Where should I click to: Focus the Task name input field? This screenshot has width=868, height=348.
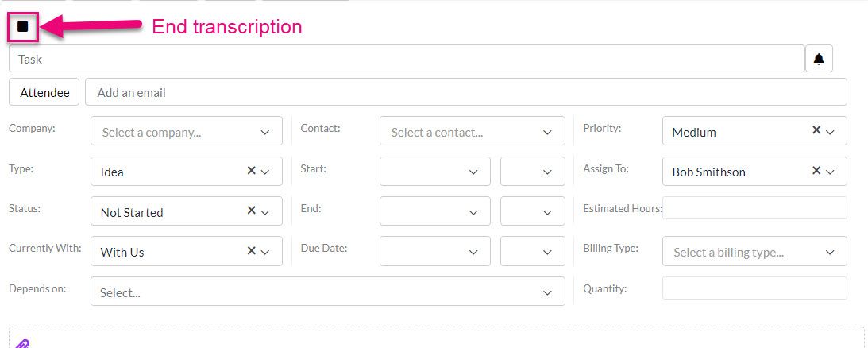pos(407,59)
